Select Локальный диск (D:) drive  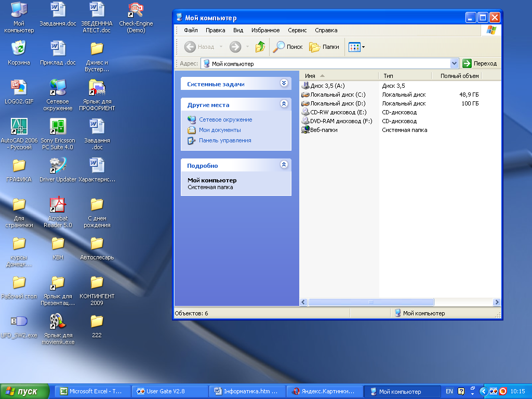tap(334, 103)
